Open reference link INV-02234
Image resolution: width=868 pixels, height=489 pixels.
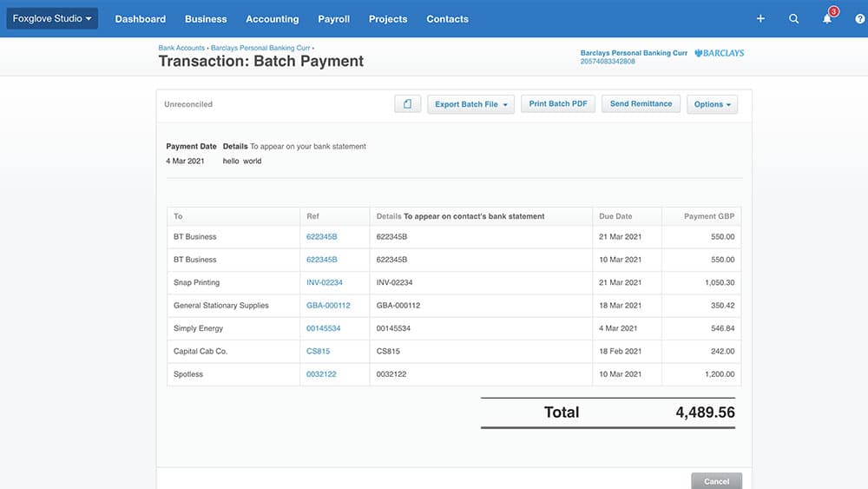(x=325, y=283)
